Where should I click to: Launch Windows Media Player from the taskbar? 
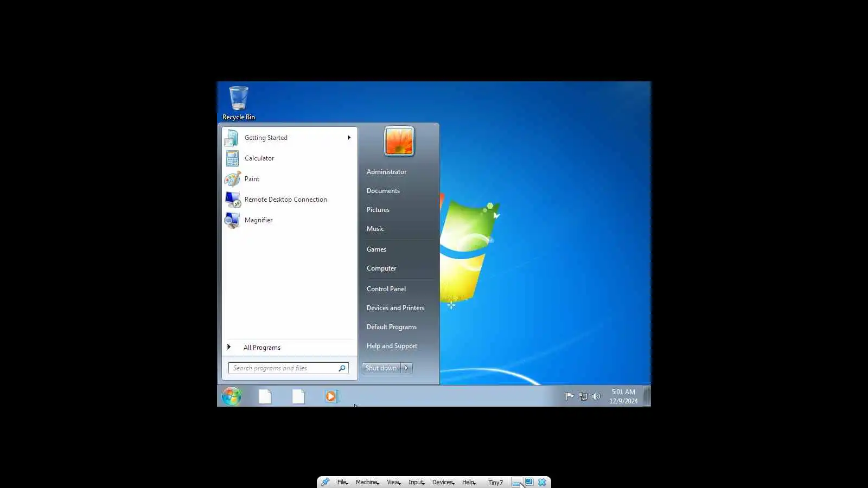click(x=331, y=396)
